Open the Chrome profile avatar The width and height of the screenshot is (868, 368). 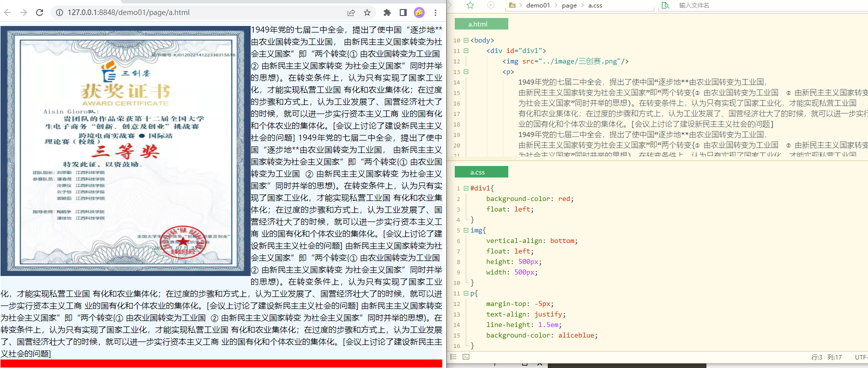419,12
